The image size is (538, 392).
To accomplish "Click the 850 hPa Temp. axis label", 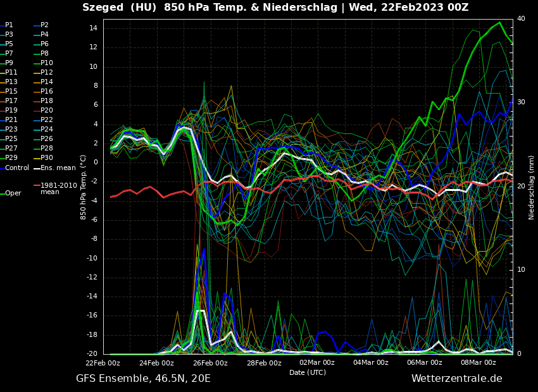I will point(84,187).
